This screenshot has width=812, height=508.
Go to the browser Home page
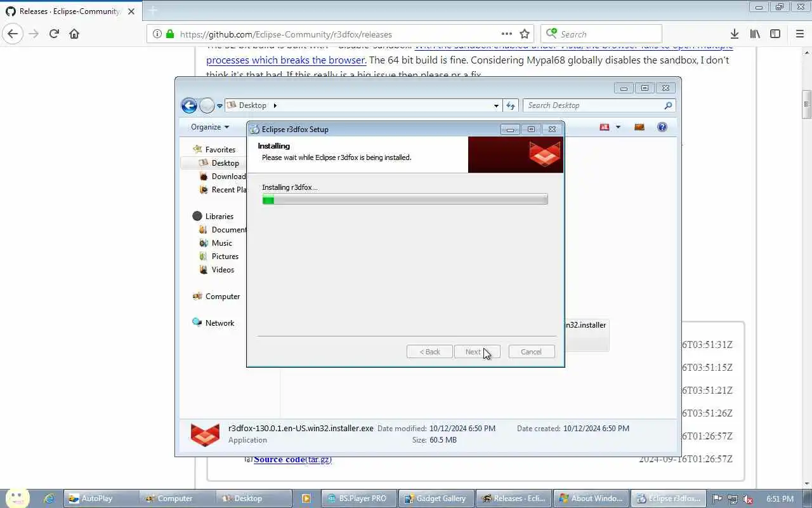point(74,34)
